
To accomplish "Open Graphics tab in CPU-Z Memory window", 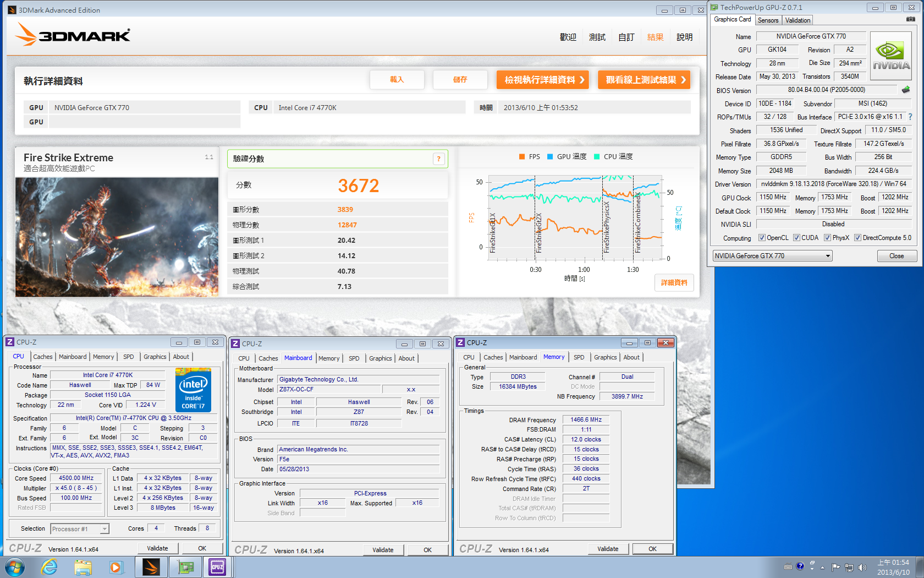I will click(x=606, y=357).
